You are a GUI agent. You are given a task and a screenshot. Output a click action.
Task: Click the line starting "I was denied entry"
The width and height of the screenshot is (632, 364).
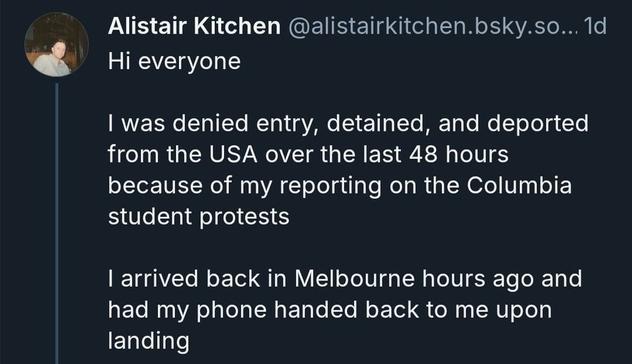click(348, 123)
